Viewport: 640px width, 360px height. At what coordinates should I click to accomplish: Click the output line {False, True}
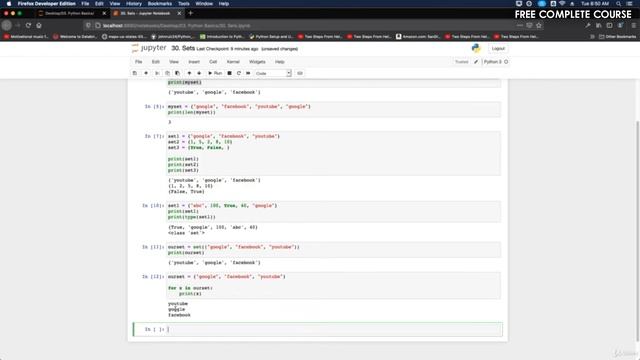point(186,191)
